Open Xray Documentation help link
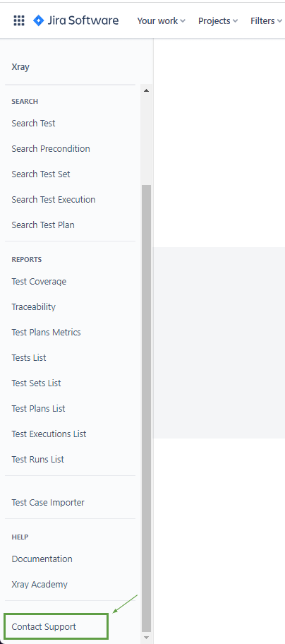 [42, 559]
